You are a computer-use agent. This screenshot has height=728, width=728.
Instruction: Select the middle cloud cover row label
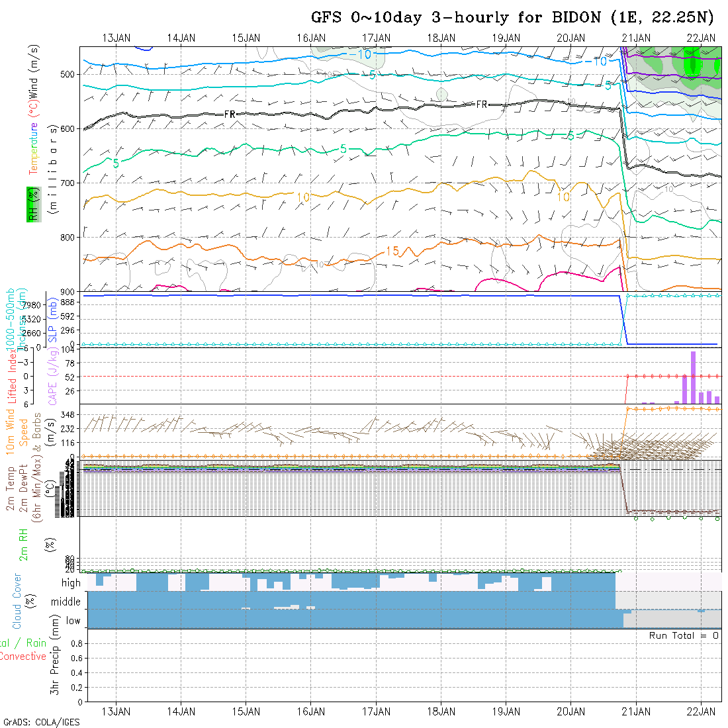click(66, 602)
